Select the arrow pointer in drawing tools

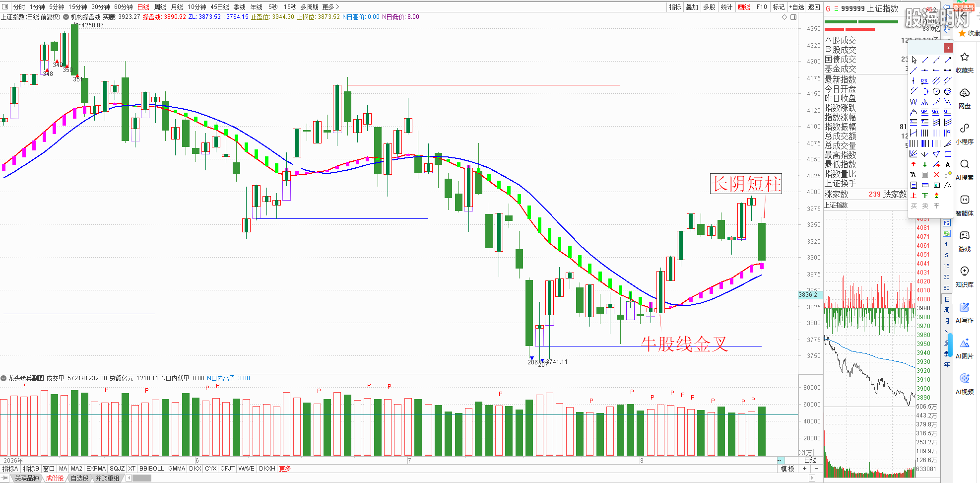914,60
